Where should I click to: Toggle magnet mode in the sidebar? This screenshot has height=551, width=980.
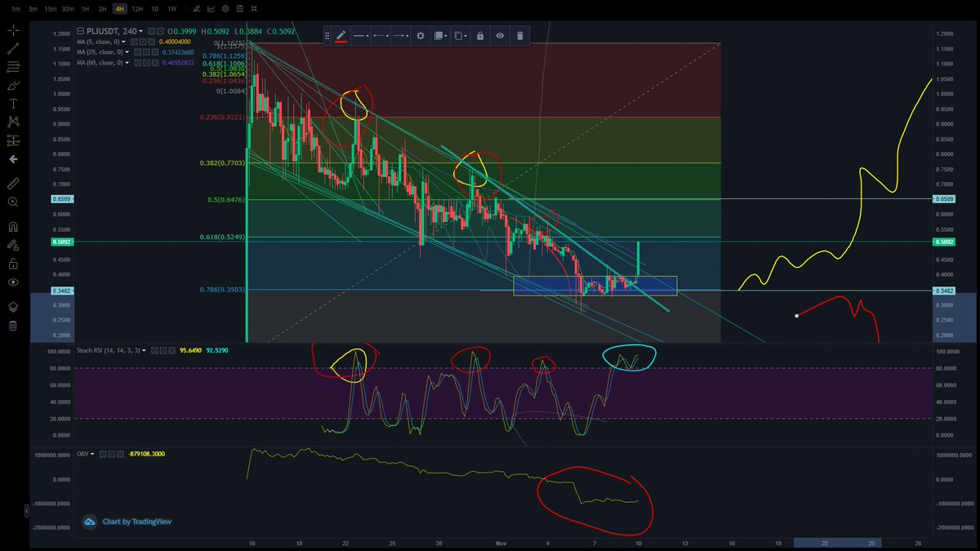(x=13, y=226)
